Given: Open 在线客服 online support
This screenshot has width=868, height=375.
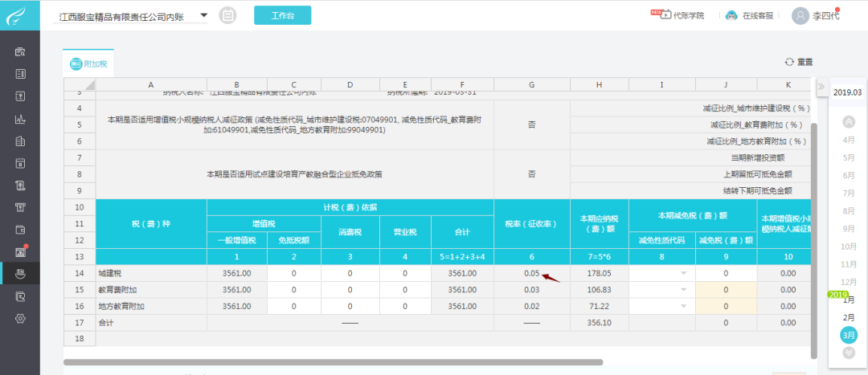Looking at the screenshot, I should [x=757, y=15].
